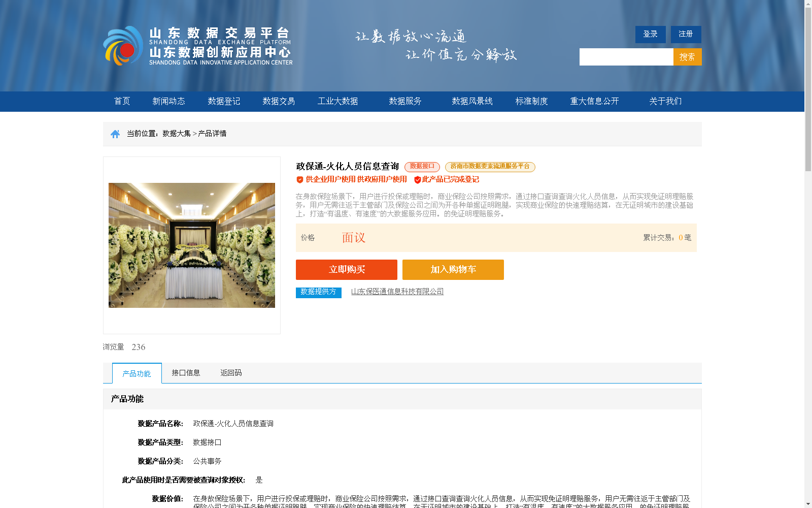This screenshot has width=812, height=508.
Task: Click the home icon in breadcrumb
Action: tap(115, 134)
